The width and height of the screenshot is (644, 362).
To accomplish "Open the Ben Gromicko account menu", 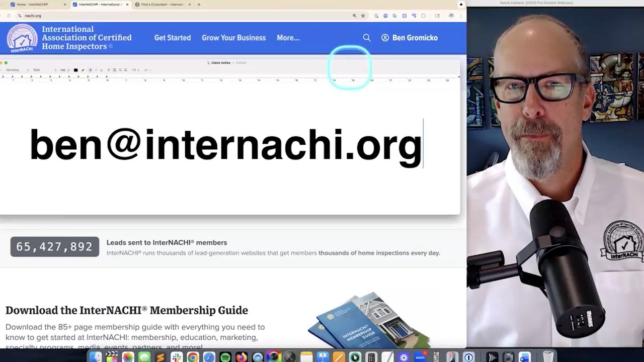I will pyautogui.click(x=410, y=38).
